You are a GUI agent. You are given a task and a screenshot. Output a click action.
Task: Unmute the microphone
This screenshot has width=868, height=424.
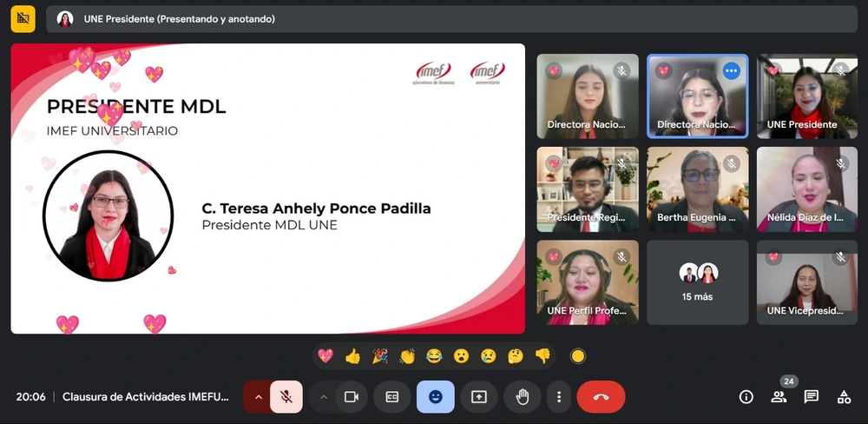286,397
